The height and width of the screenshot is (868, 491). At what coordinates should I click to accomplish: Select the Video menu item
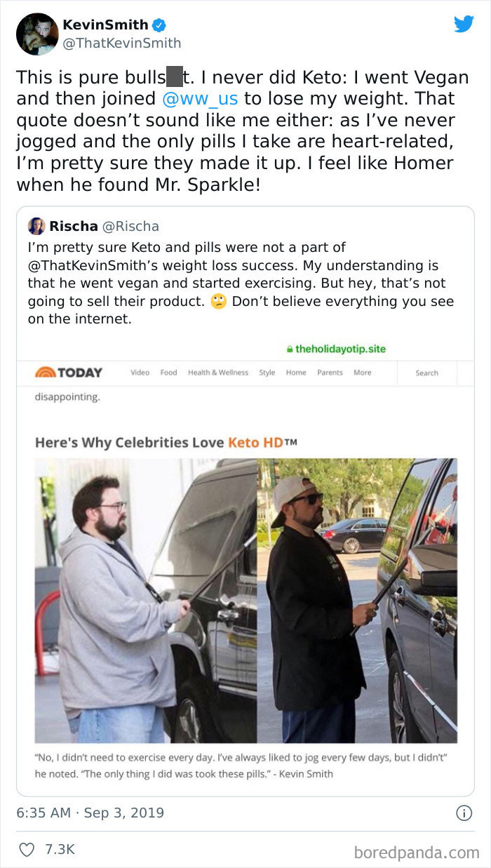click(140, 373)
